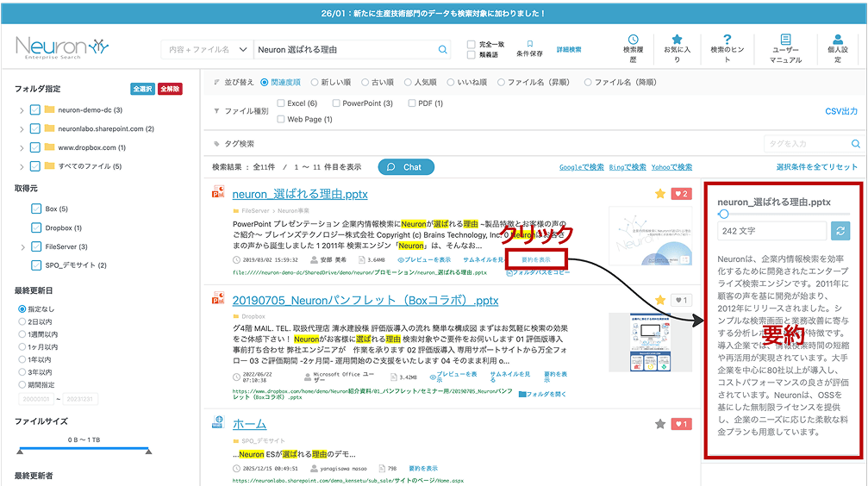This screenshot has width=868, height=486.
Task: Click フォルダを開く on Dropbox result
Action: point(542,394)
